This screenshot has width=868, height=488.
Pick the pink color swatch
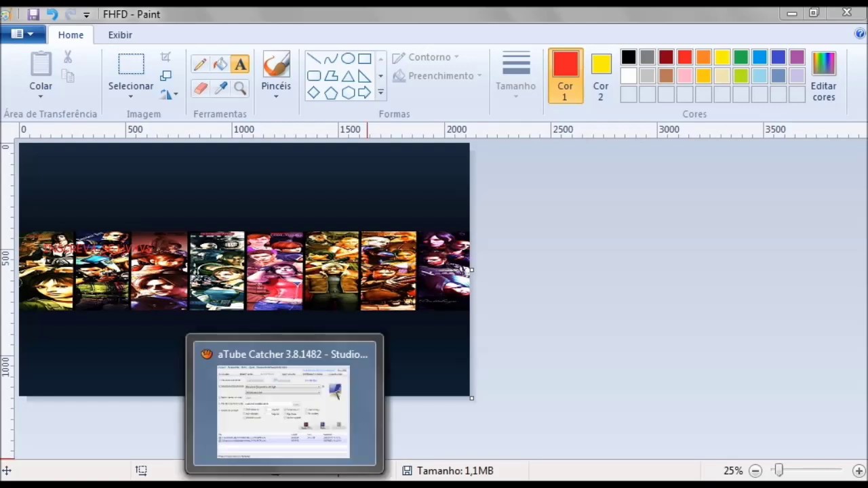(685, 76)
